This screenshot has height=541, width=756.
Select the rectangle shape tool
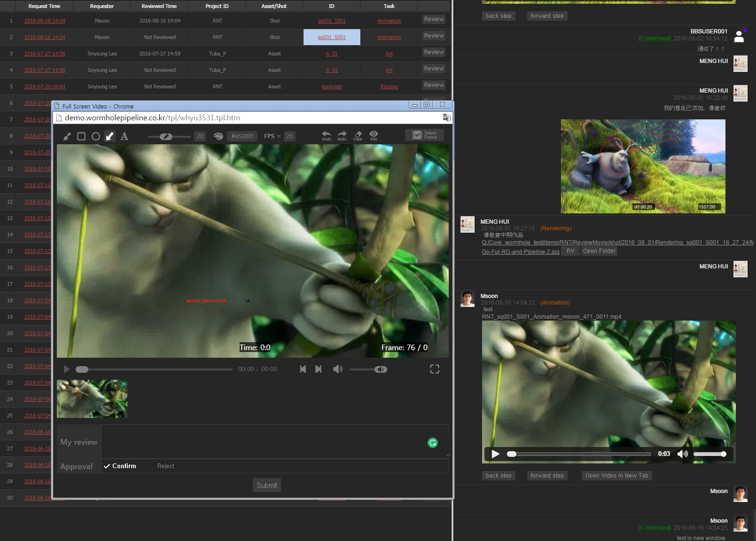(x=81, y=136)
